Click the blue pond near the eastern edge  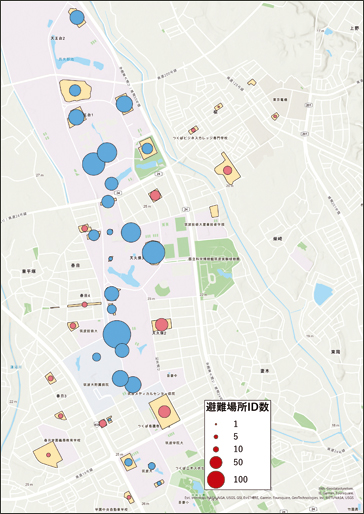pos(323,294)
